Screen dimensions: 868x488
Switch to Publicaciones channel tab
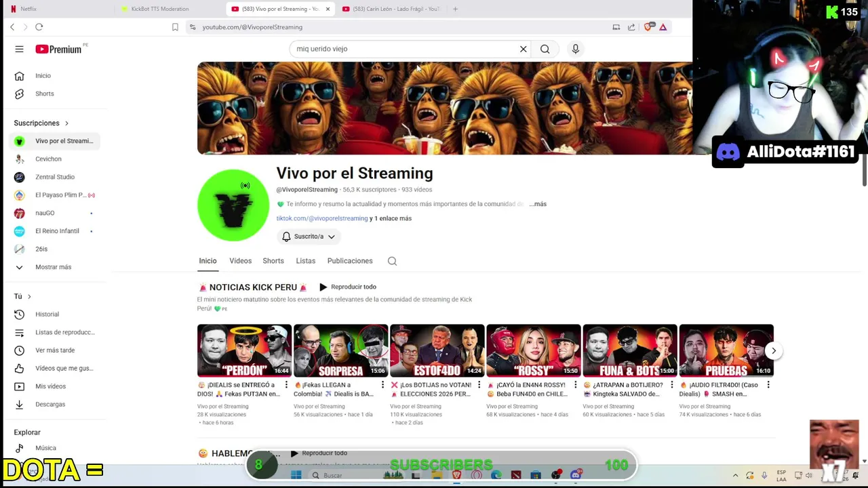tap(350, 261)
